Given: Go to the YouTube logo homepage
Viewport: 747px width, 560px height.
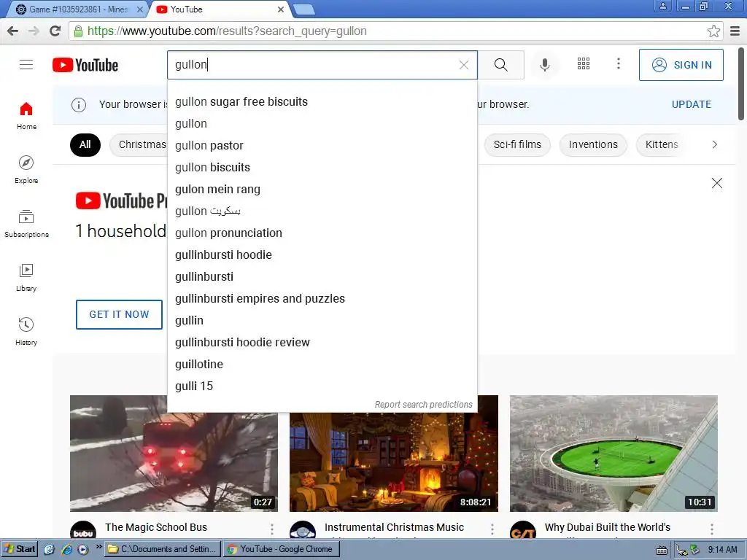Looking at the screenshot, I should tap(85, 65).
